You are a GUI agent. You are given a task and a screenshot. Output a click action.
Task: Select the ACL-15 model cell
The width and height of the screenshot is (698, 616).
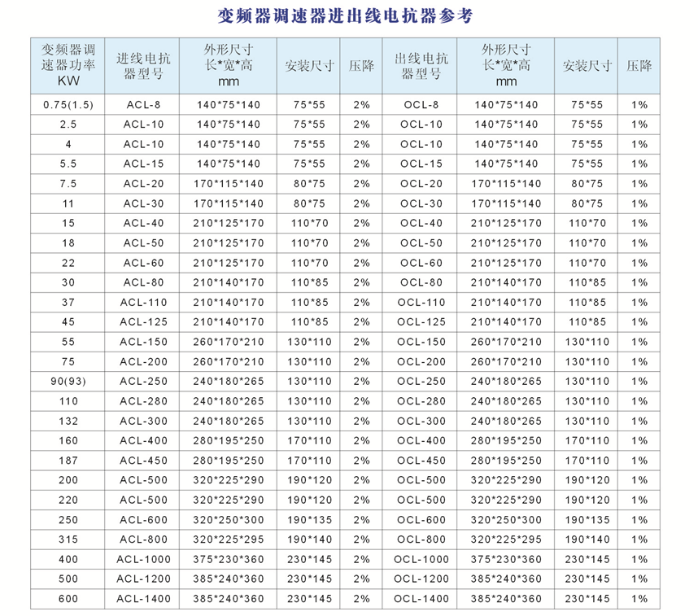143,164
